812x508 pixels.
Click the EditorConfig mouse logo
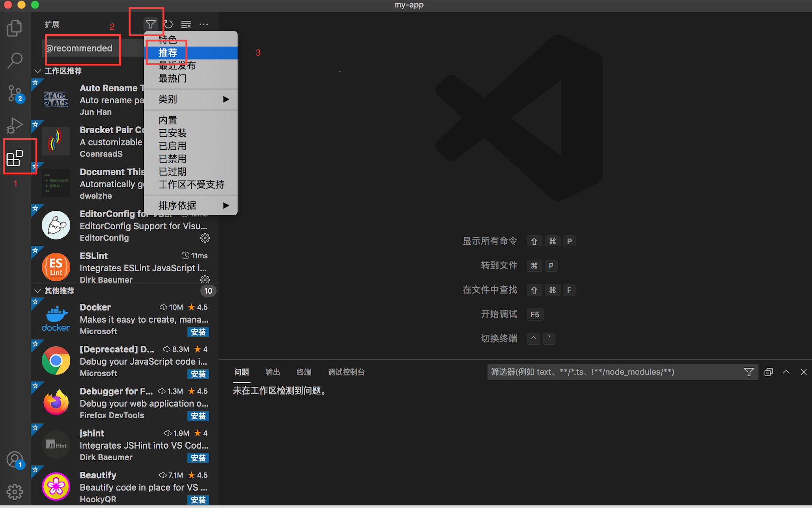(x=56, y=225)
